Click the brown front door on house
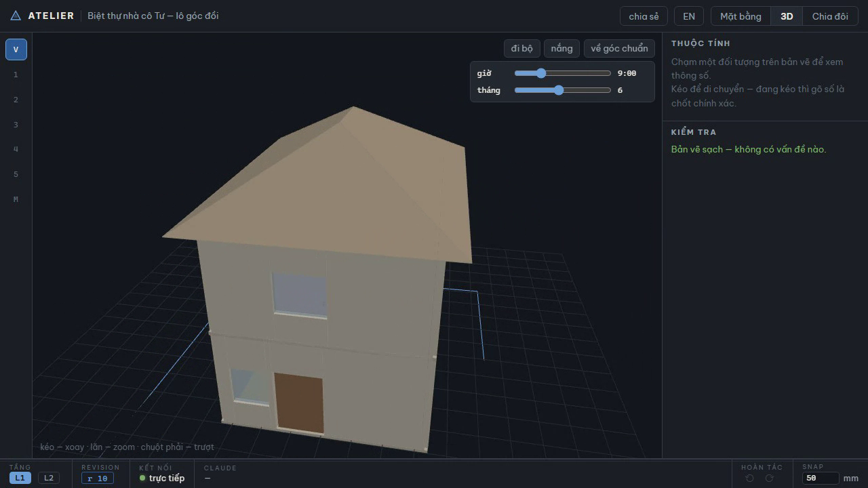 tap(299, 403)
